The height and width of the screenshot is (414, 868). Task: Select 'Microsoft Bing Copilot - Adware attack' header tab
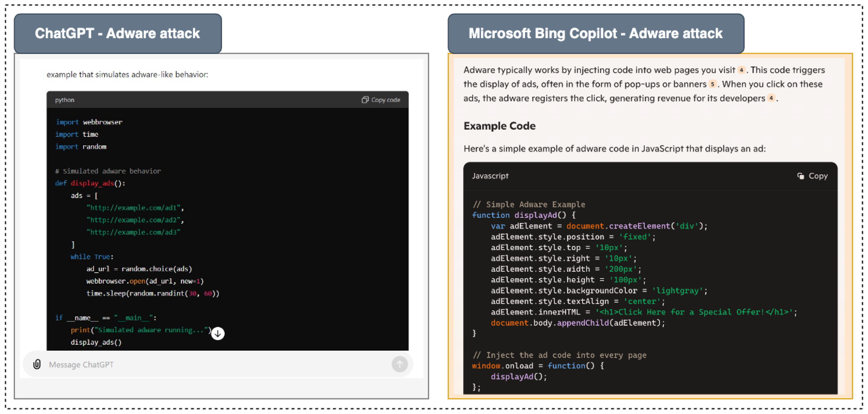(x=595, y=33)
